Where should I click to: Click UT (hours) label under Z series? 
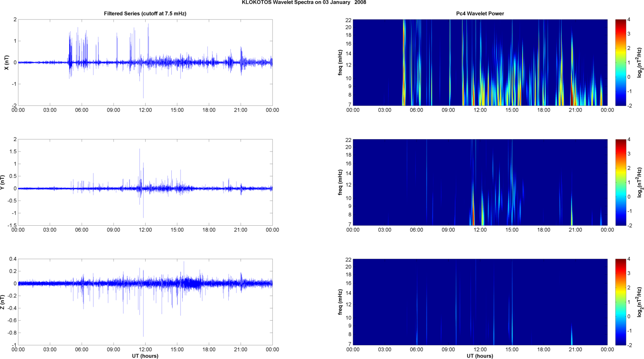click(145, 356)
